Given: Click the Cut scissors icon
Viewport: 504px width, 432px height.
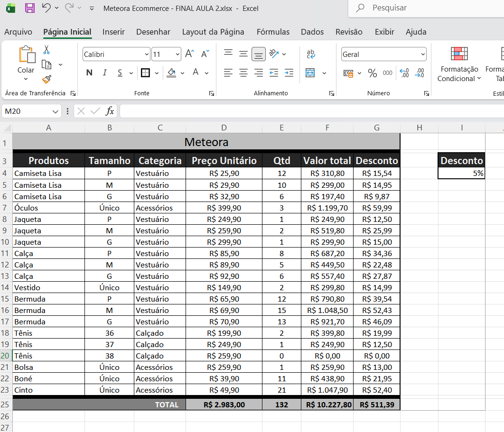Looking at the screenshot, I should tap(47, 50).
